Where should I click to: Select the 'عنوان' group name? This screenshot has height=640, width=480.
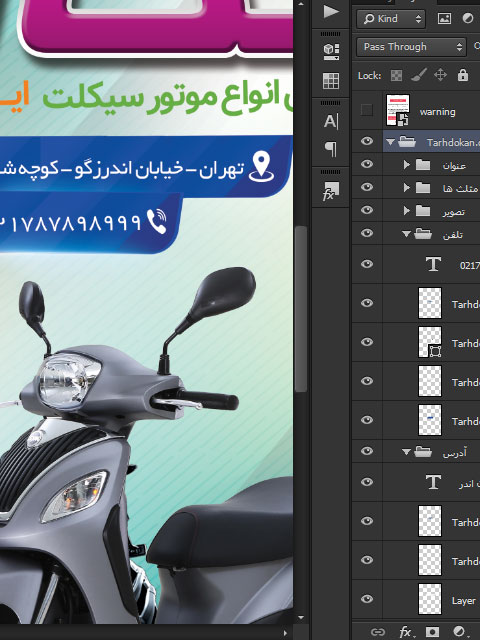(454, 165)
